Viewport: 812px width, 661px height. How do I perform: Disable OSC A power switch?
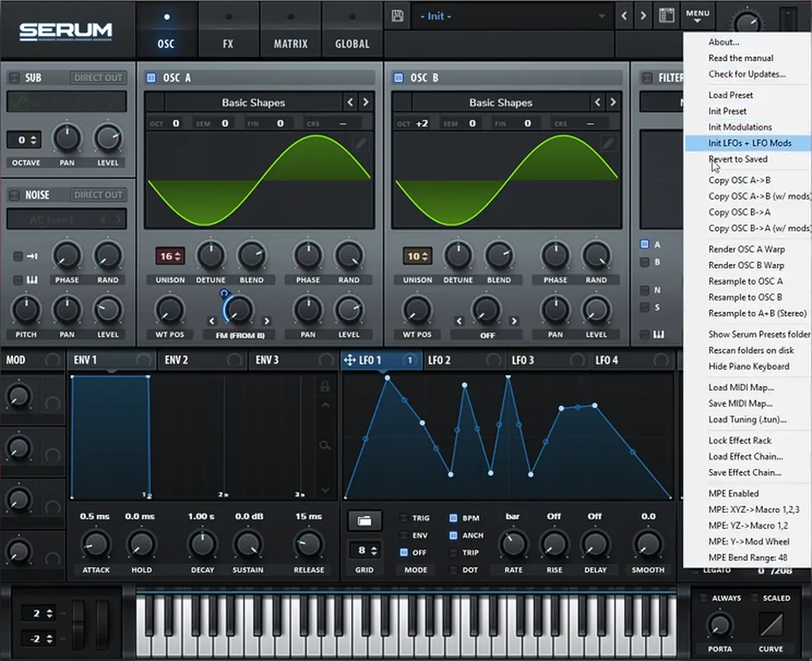(x=151, y=78)
